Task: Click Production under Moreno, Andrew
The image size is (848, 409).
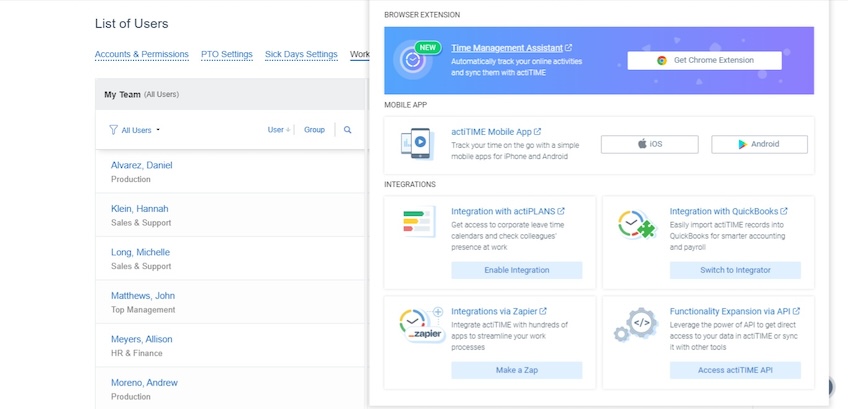Action: [131, 397]
